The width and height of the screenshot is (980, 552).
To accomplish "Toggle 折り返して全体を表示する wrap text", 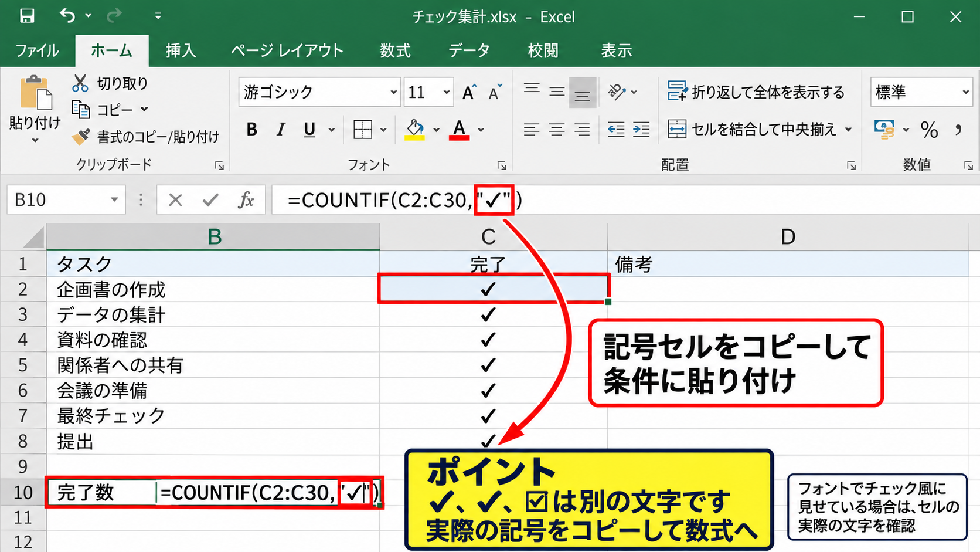I will click(756, 92).
